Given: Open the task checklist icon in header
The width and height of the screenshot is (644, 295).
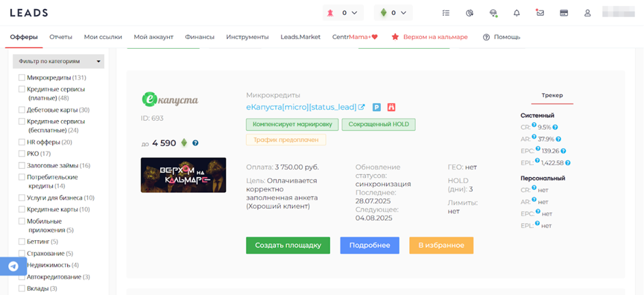Looking at the screenshot, I should 446,13.
